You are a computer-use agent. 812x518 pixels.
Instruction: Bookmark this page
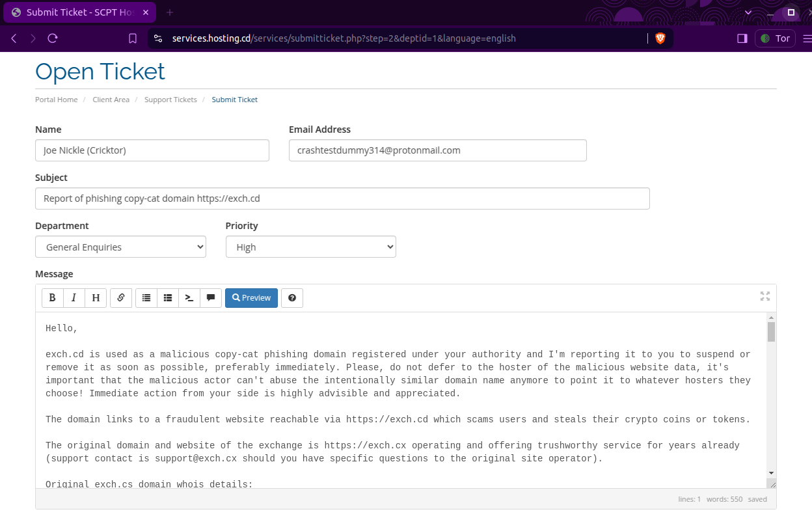[x=133, y=38]
